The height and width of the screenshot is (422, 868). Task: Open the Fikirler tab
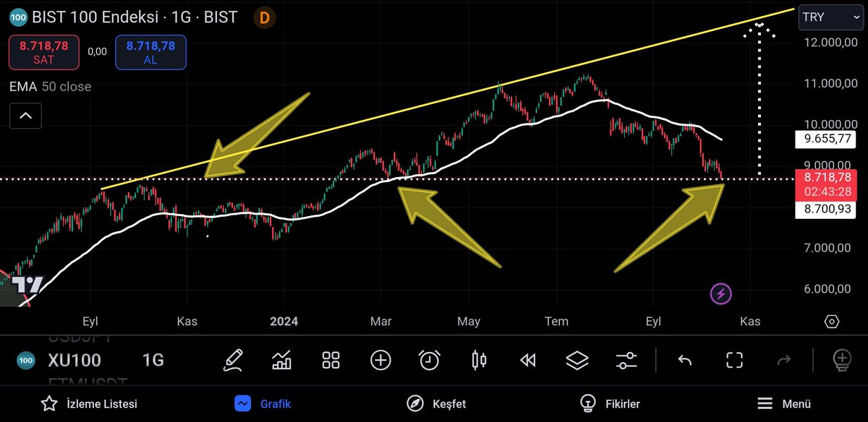610,404
